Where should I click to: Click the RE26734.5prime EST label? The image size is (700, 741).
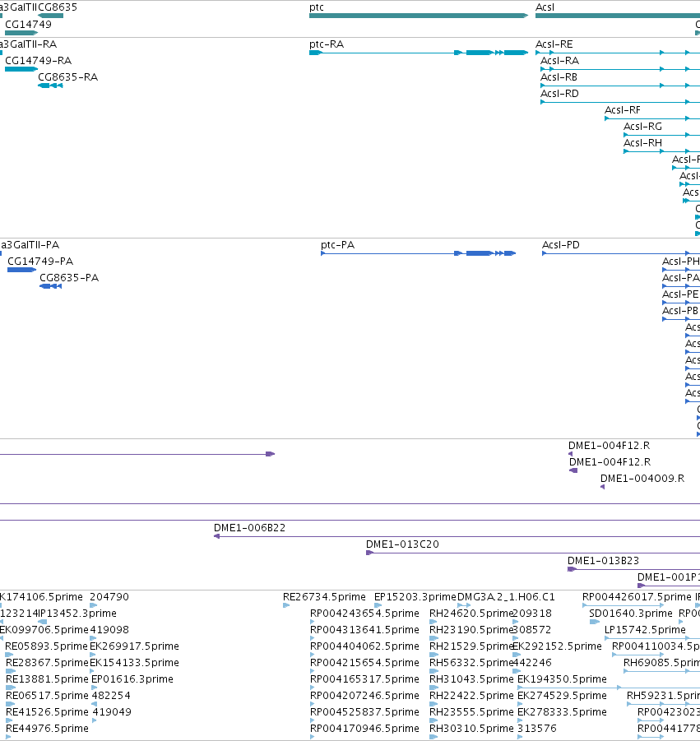coord(324,597)
